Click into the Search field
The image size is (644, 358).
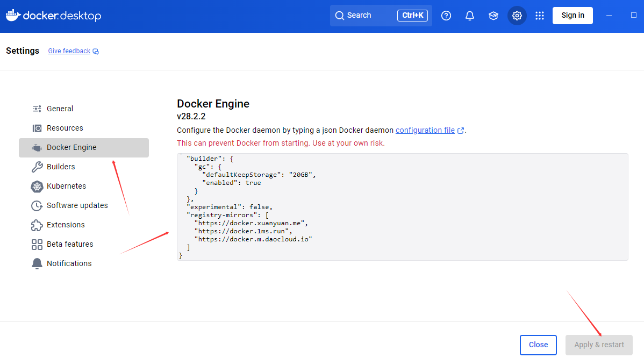tap(381, 16)
